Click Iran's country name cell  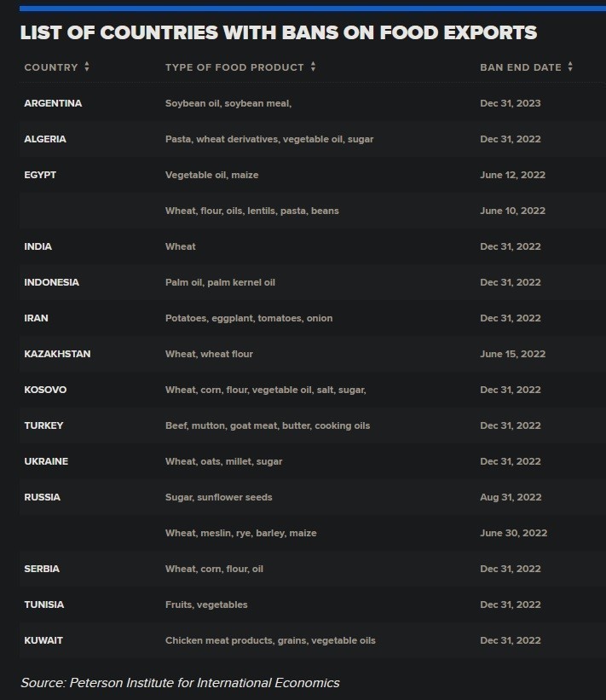pos(37,318)
